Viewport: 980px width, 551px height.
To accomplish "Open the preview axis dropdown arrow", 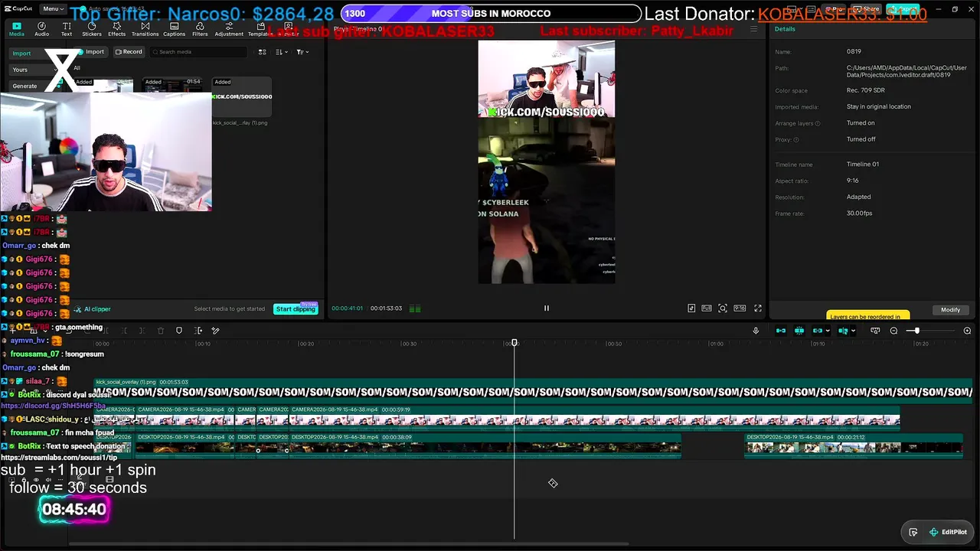I will 853,331.
